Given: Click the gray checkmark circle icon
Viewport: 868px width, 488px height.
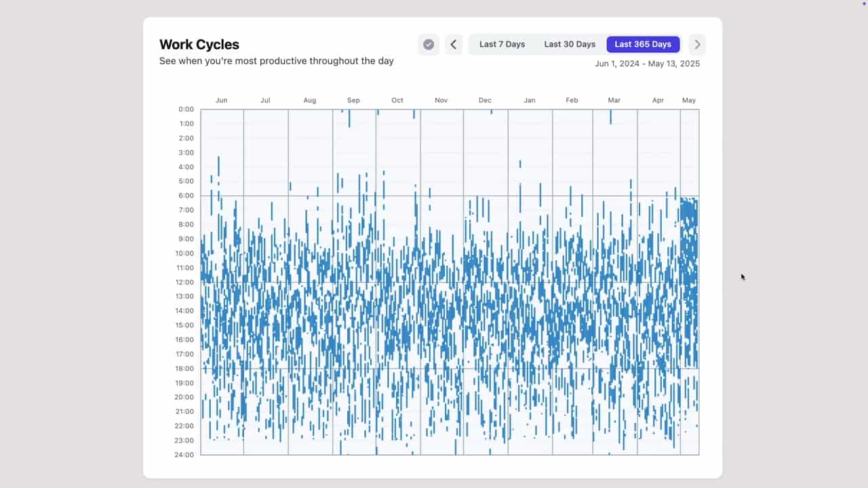Looking at the screenshot, I should 429,45.
